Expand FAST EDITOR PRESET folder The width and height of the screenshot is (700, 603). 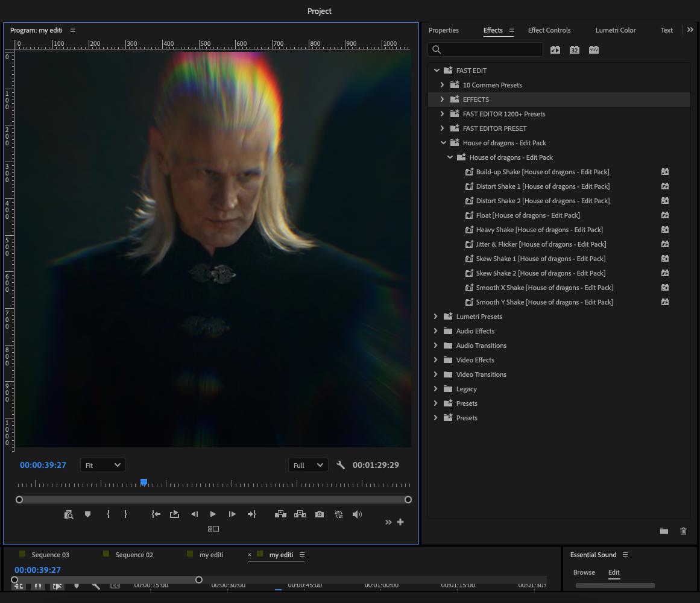(x=442, y=128)
